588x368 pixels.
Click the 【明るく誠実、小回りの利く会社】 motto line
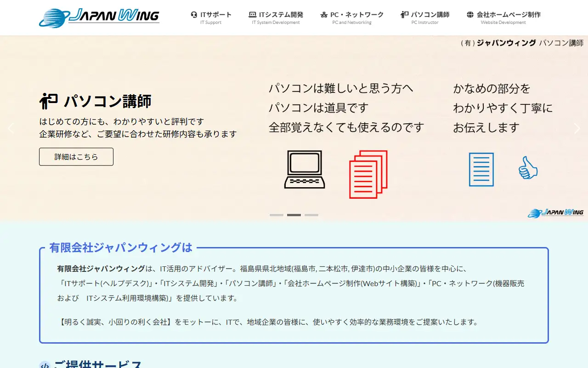[269, 322]
